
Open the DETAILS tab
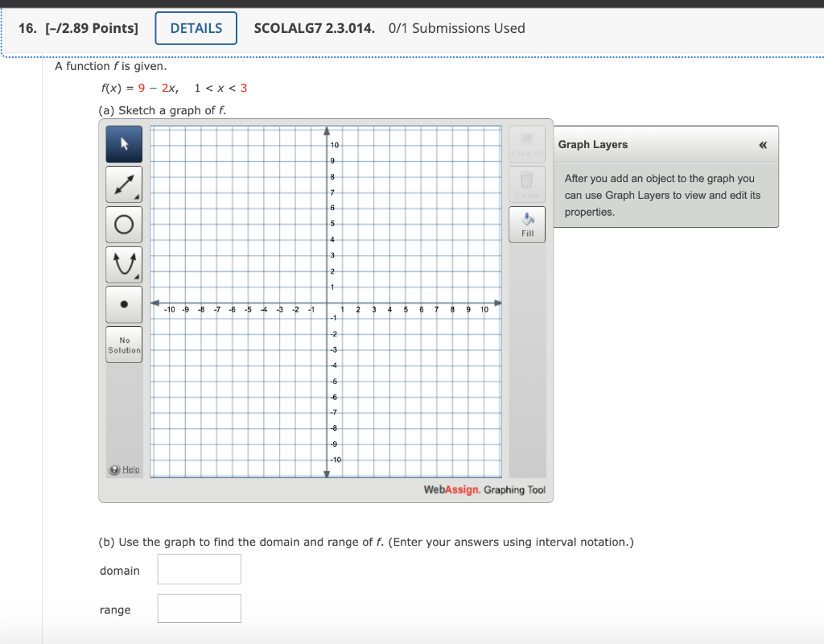196,27
